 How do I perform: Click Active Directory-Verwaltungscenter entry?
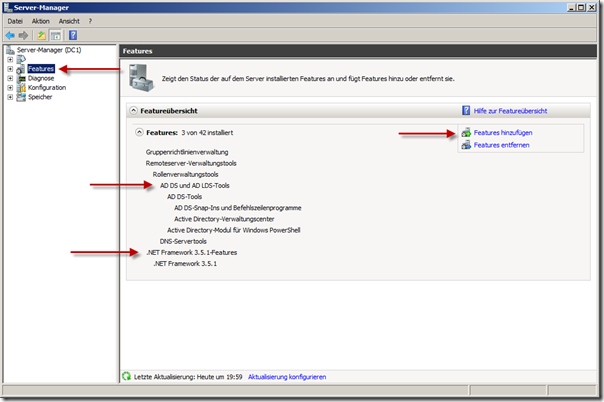(224, 219)
